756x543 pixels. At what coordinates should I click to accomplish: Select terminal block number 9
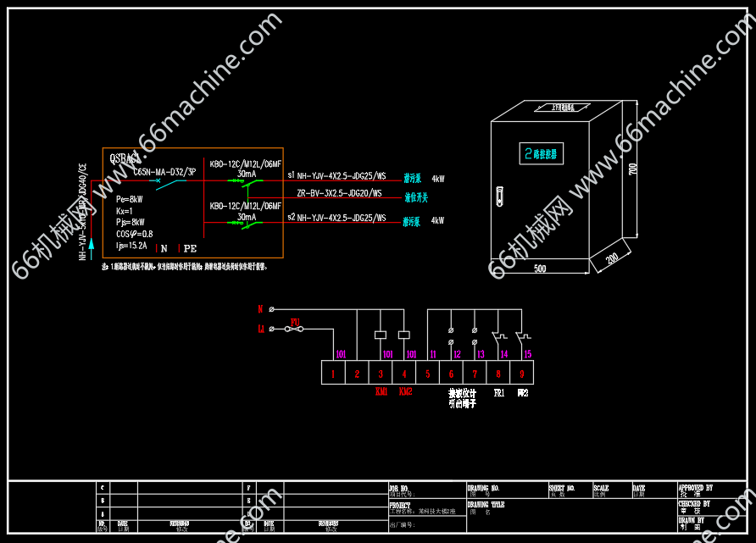[522, 373]
